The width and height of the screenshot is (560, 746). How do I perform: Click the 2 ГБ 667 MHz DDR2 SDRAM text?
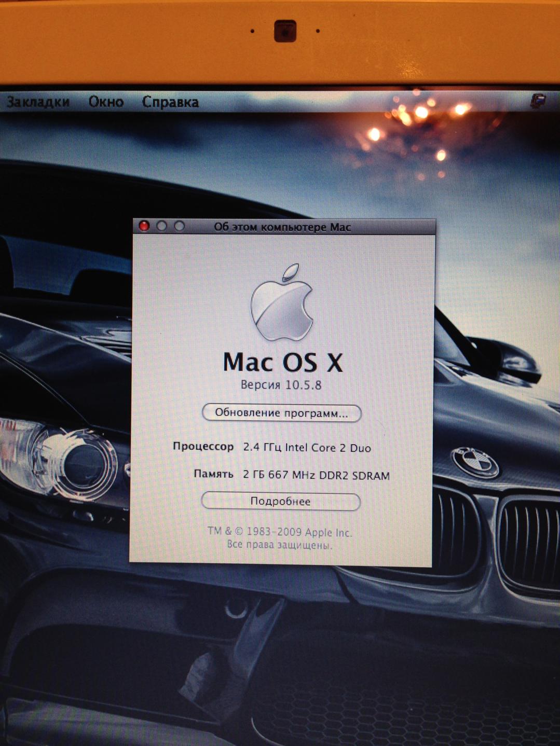[x=316, y=475]
